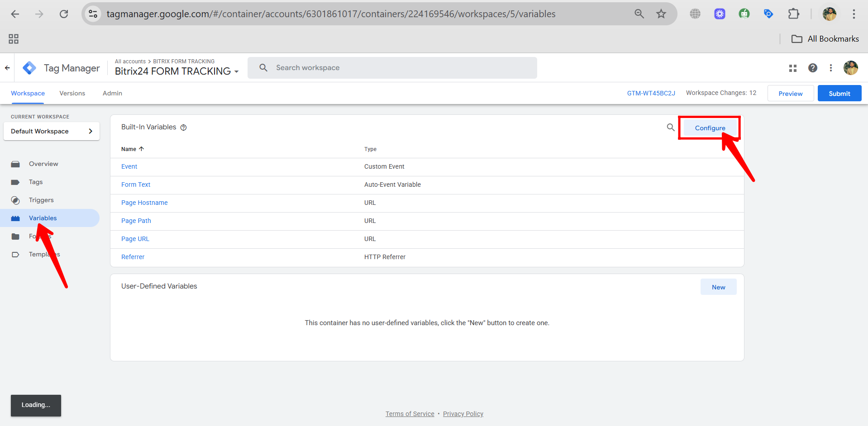Click the New user-defined variable button
The height and width of the screenshot is (426, 868).
coord(718,287)
